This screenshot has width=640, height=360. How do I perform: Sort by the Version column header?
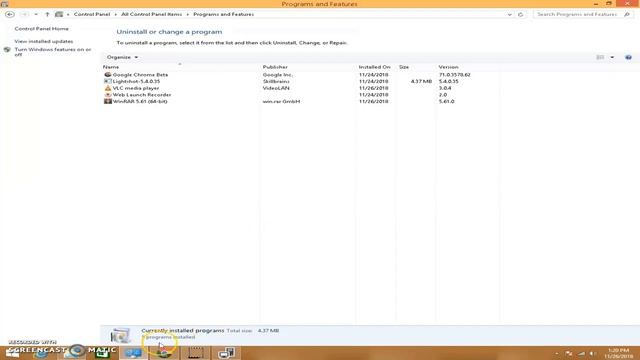point(448,67)
